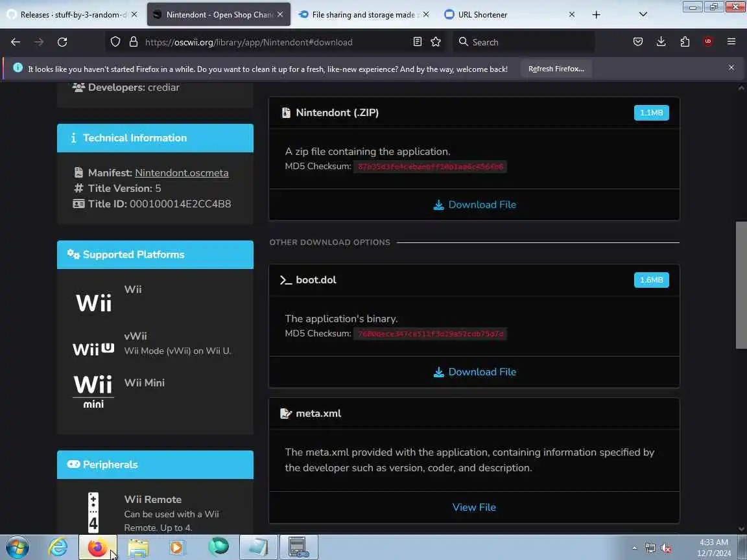Click the meta.xml file icon
The width and height of the screenshot is (747, 560).
coord(286,414)
